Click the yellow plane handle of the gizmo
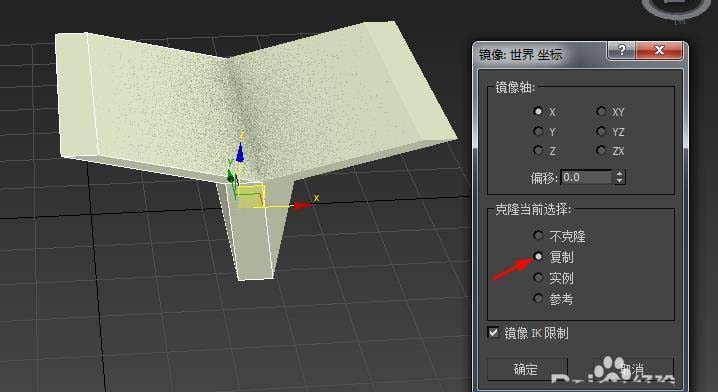Screen dimensions: 718x392 pos(251,196)
